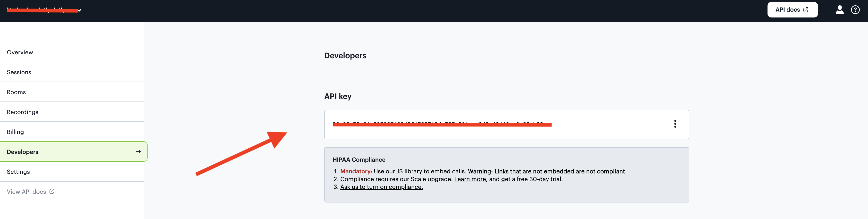
Task: Open the Learn more link about Scale upgrade
Action: (470, 179)
